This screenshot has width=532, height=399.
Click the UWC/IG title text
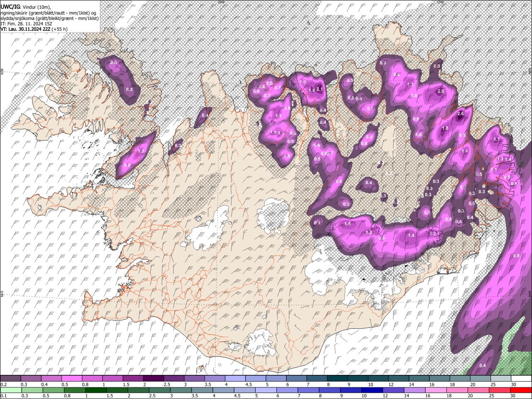point(10,7)
